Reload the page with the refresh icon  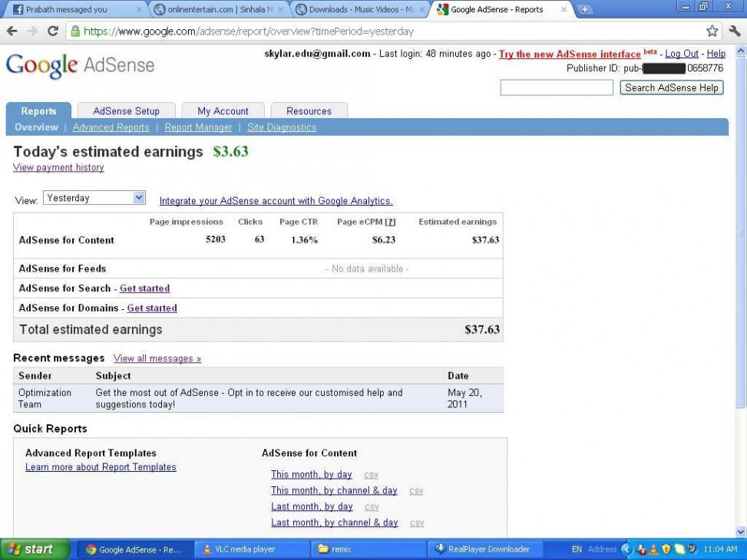(x=53, y=31)
